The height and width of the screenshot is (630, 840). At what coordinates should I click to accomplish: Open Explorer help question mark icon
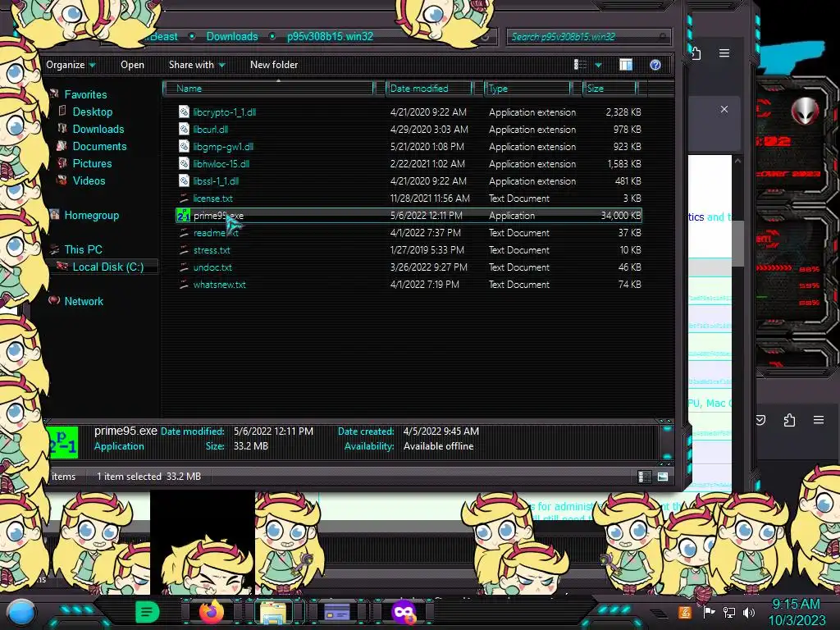tap(655, 65)
